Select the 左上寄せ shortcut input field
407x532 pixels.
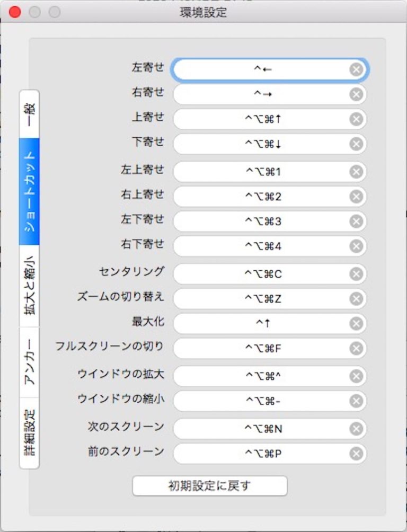[x=265, y=171]
